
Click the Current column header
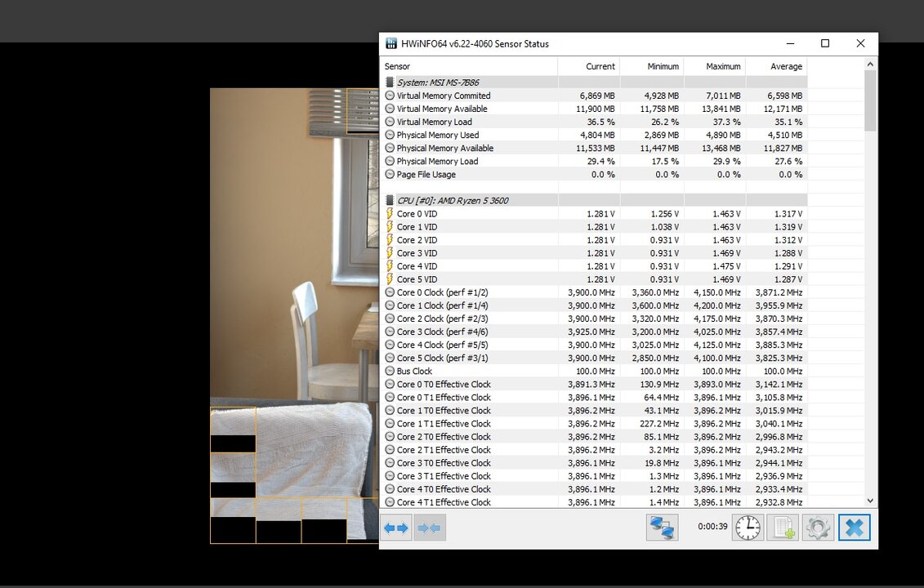click(589, 67)
